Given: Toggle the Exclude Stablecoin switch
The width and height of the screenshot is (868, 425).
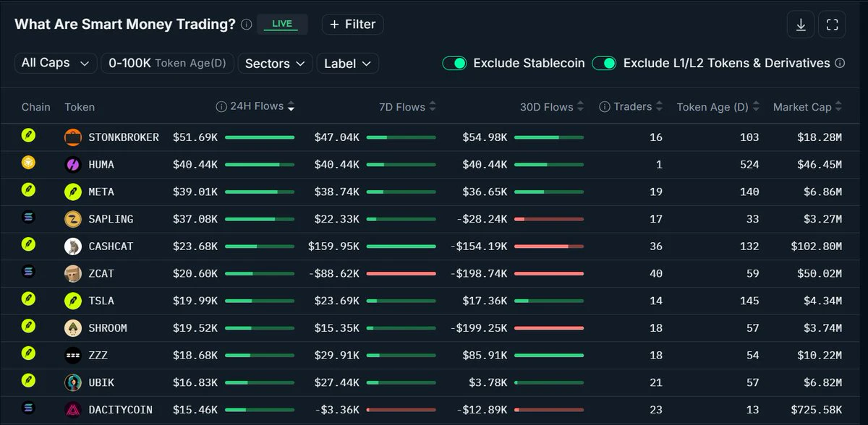Looking at the screenshot, I should tap(455, 63).
